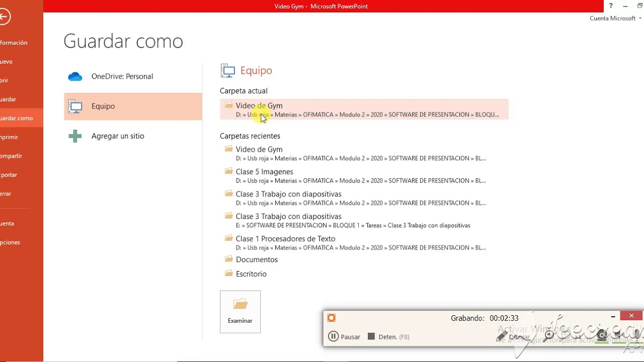Screen dimensions: 644x362
Task: Stop the recording with Deten. button
Action: click(388, 337)
